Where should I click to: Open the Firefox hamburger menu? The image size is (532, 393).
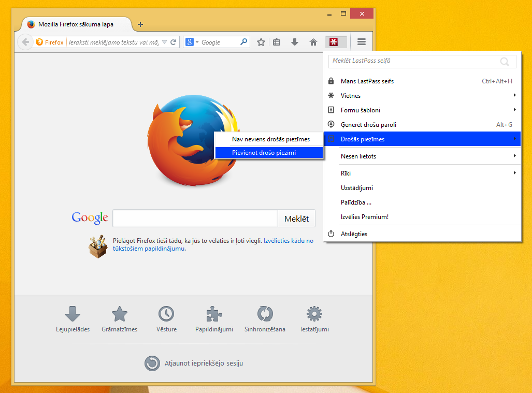(362, 42)
